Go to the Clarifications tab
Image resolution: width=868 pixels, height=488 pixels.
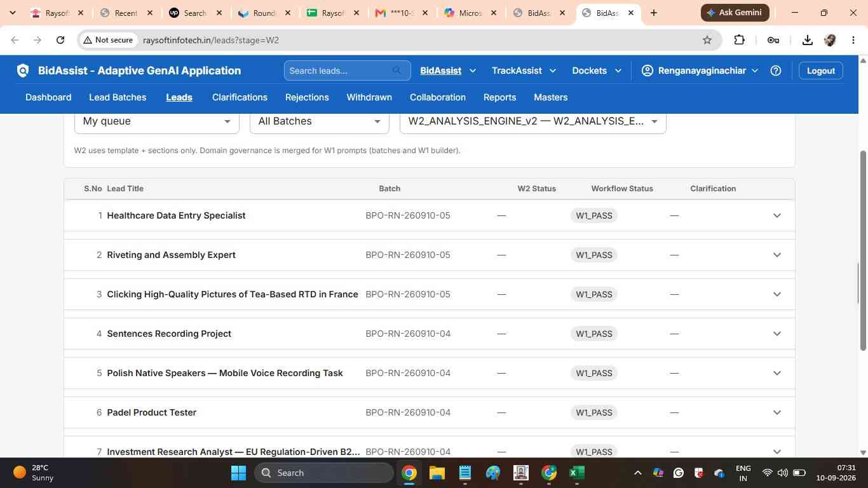tap(240, 97)
